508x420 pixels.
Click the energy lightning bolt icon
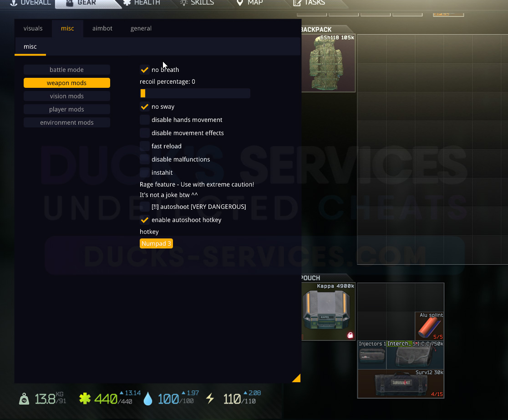[210, 398]
